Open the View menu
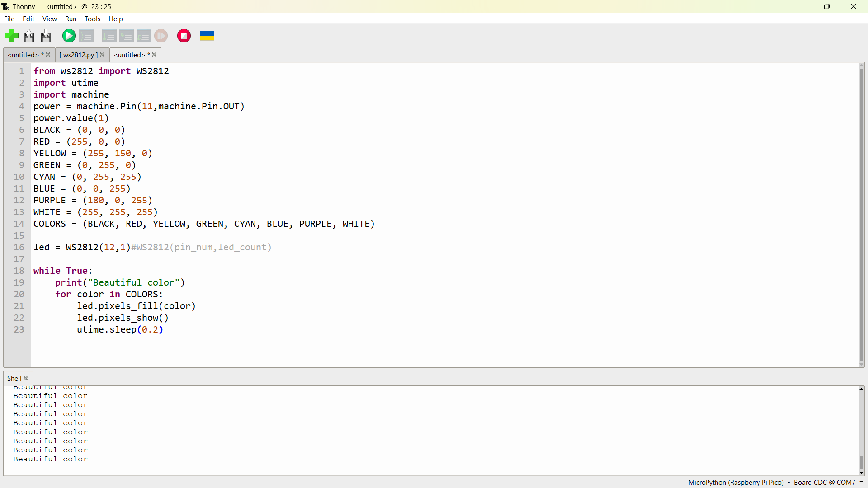 pyautogui.click(x=49, y=19)
